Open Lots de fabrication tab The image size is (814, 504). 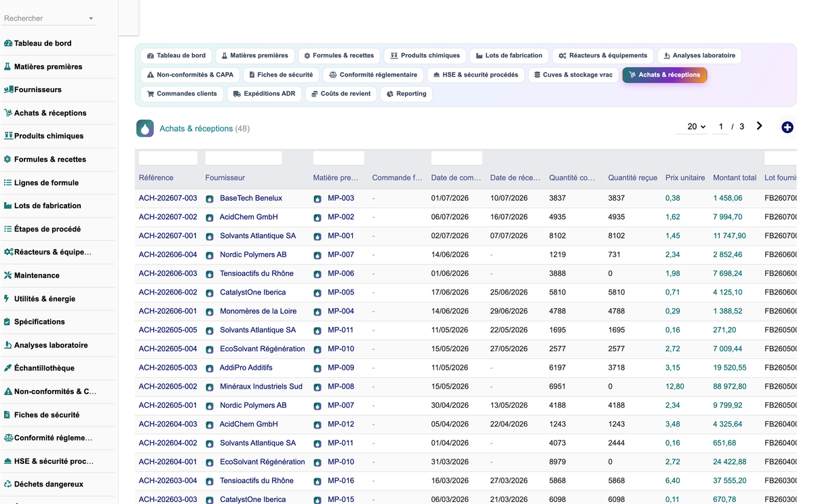(x=509, y=56)
